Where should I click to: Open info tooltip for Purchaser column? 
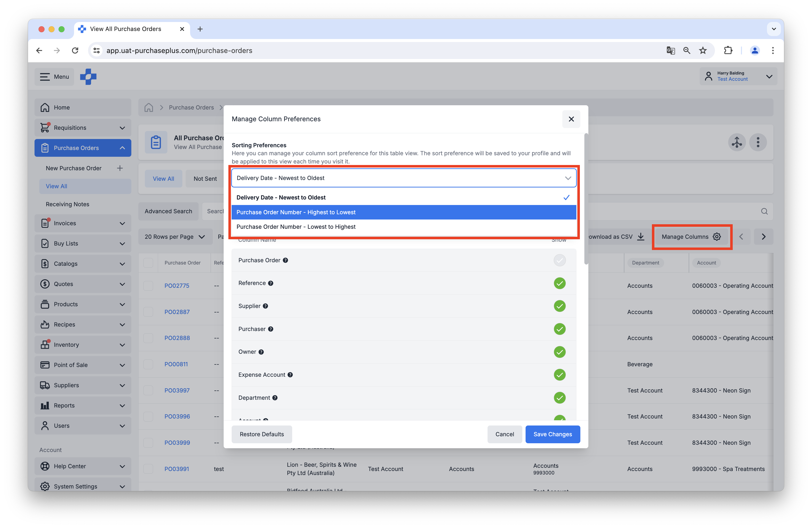pyautogui.click(x=271, y=329)
